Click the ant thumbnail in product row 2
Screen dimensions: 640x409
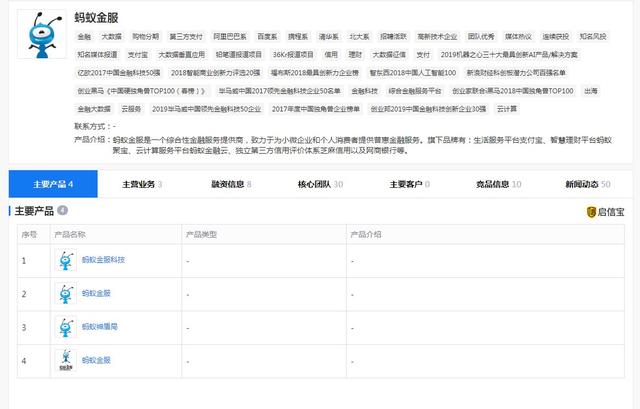[x=66, y=294]
